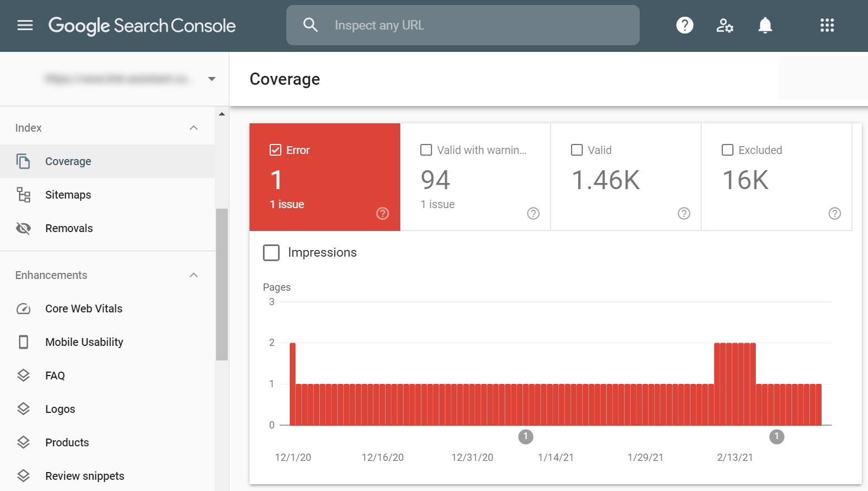Open the hamburger main menu

(x=25, y=25)
